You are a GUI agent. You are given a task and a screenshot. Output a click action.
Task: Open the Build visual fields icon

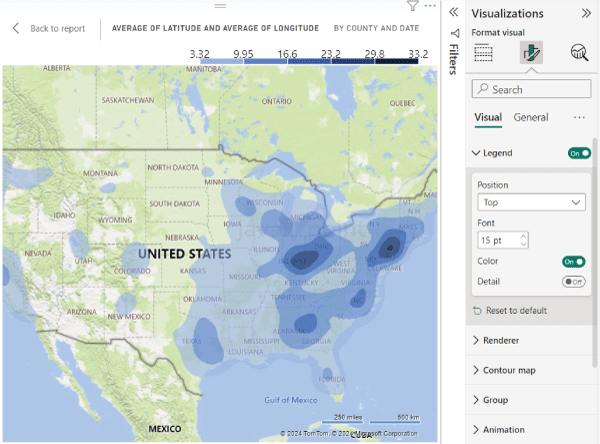click(483, 52)
